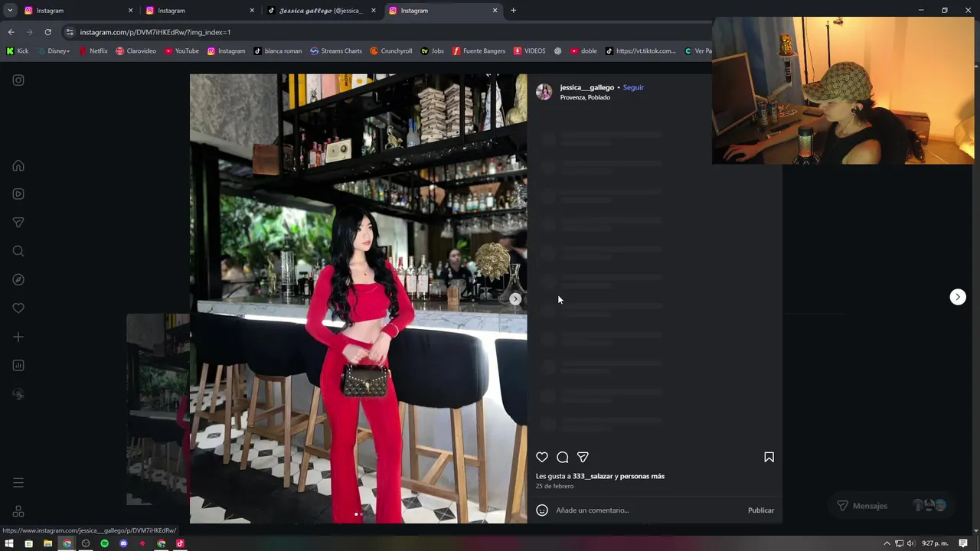Click the '25 de febrero' post date

(x=554, y=486)
